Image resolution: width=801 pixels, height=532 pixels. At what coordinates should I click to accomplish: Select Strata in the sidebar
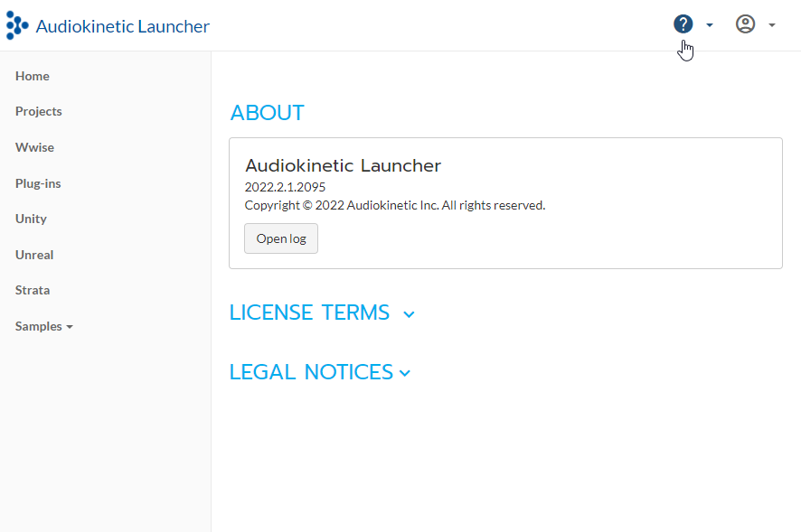[x=33, y=290]
